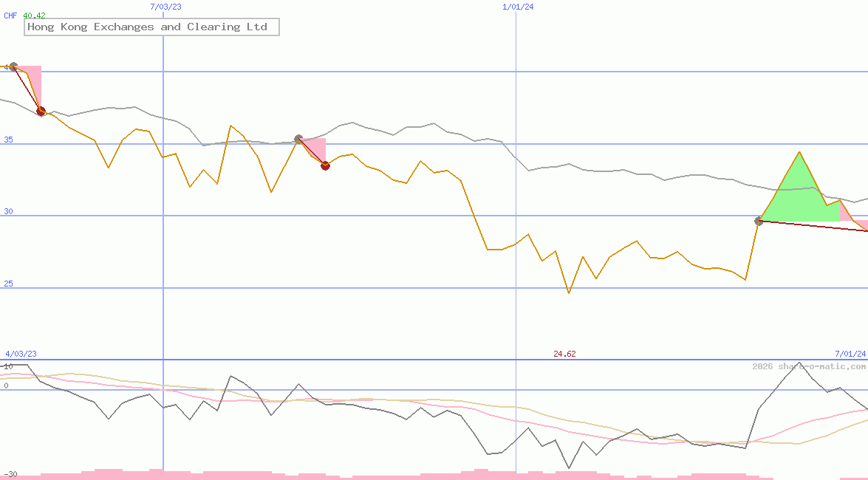
Task: Click the lowest point of the orange price line
Action: click(x=569, y=292)
